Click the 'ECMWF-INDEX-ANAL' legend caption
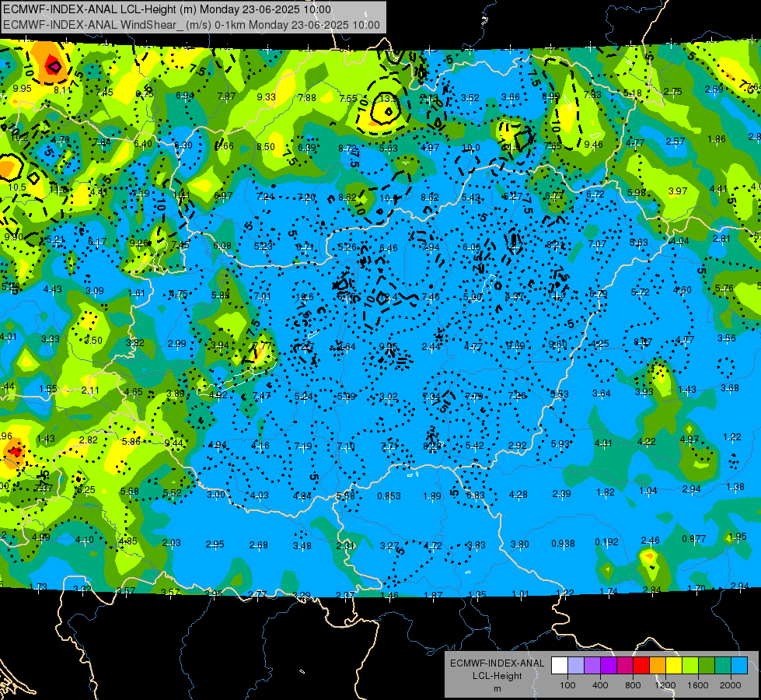The image size is (761, 700). click(497, 663)
